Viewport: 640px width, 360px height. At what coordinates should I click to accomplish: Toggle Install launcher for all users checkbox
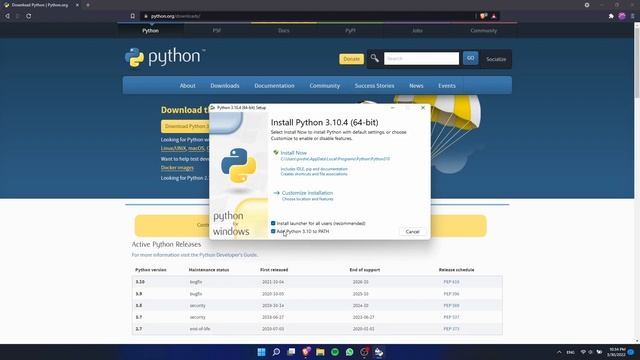(x=273, y=223)
